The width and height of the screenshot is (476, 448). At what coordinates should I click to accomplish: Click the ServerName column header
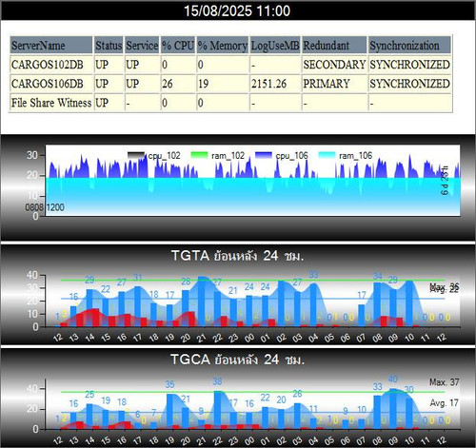[51, 46]
